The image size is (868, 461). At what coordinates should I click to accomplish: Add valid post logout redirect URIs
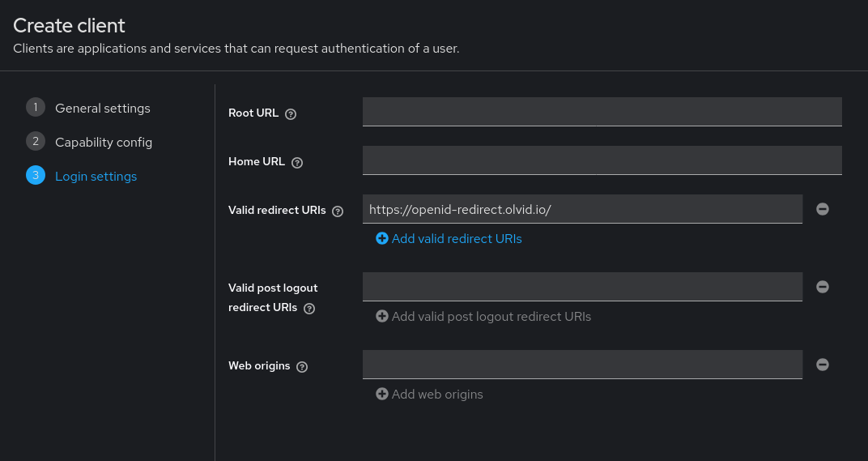click(x=483, y=317)
